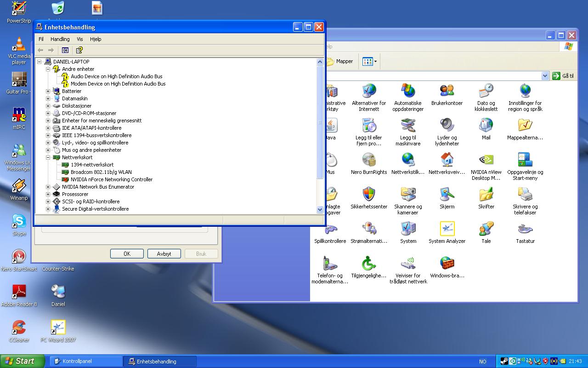Open the Handling menu
The width and height of the screenshot is (588, 368).
click(60, 39)
